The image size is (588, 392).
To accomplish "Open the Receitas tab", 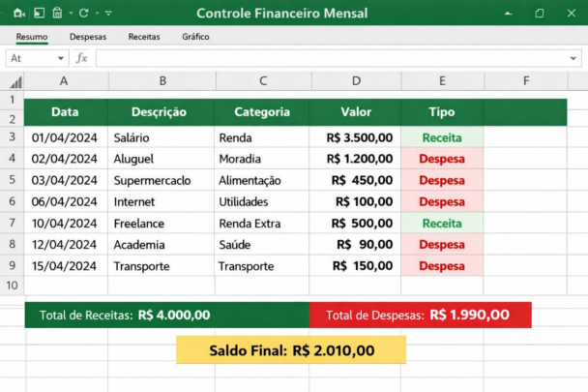I will [x=144, y=37].
